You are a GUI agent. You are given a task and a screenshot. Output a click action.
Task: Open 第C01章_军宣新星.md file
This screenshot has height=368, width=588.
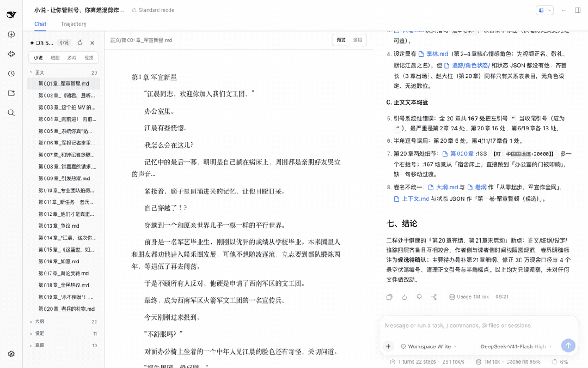coord(63,84)
